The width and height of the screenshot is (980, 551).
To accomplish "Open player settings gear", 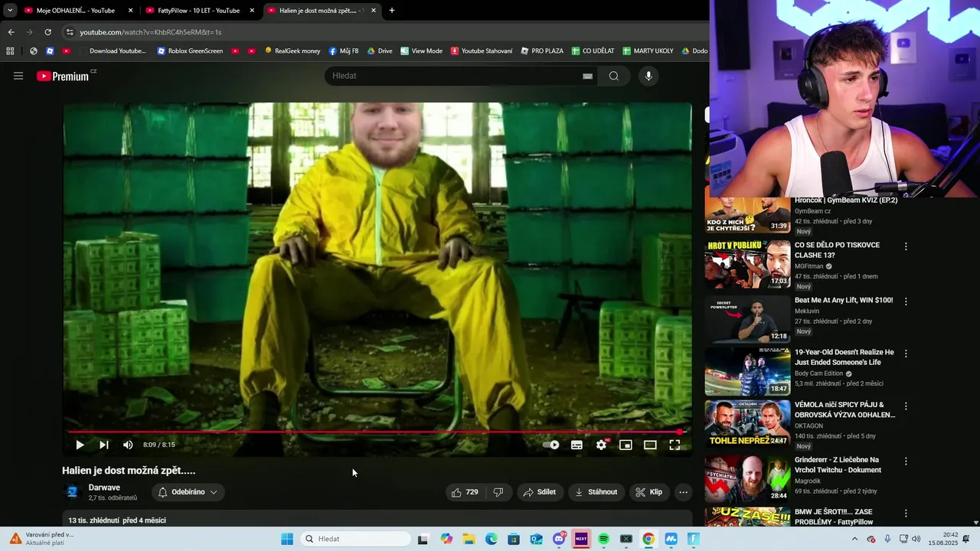I will 602,445.
